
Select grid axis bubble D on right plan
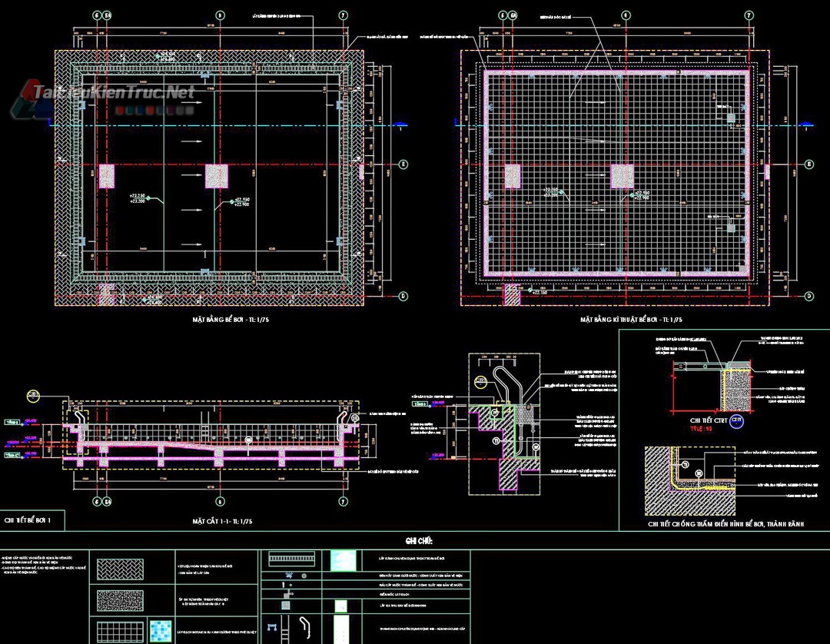pyautogui.click(x=808, y=295)
